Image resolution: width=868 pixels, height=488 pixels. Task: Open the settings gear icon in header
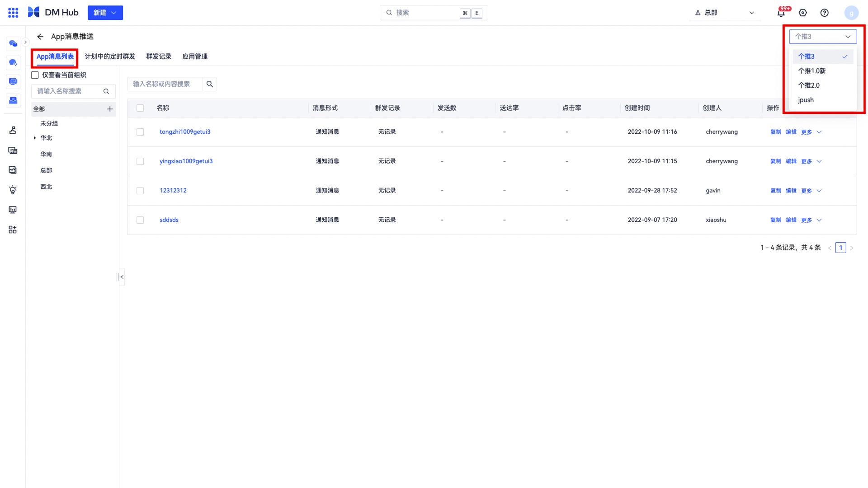click(x=803, y=13)
